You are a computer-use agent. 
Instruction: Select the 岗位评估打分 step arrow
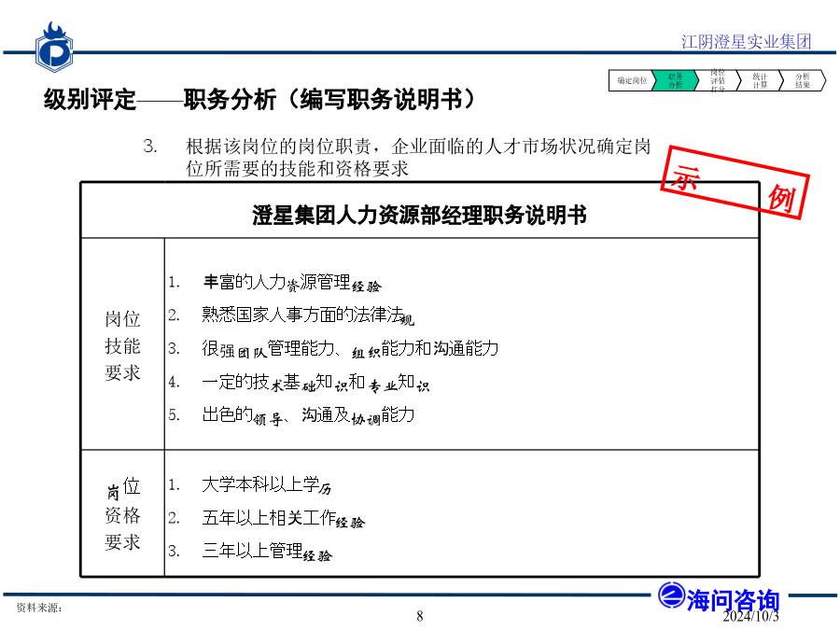point(717,81)
